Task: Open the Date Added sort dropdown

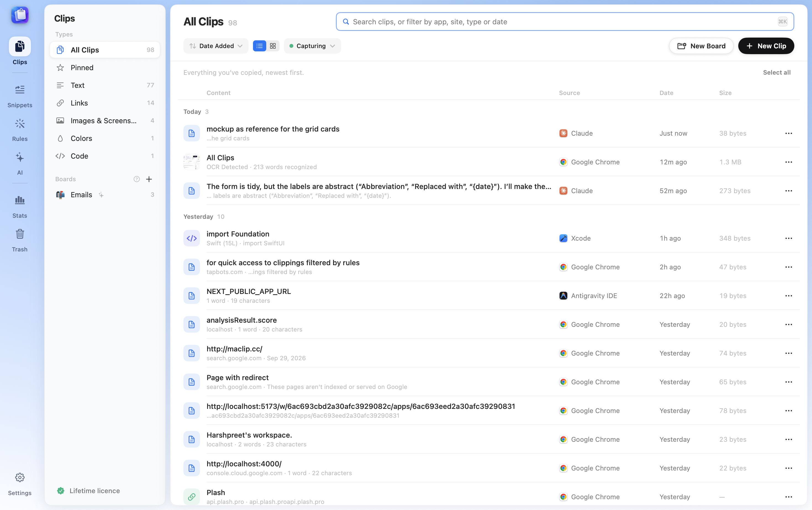Action: 216,46
